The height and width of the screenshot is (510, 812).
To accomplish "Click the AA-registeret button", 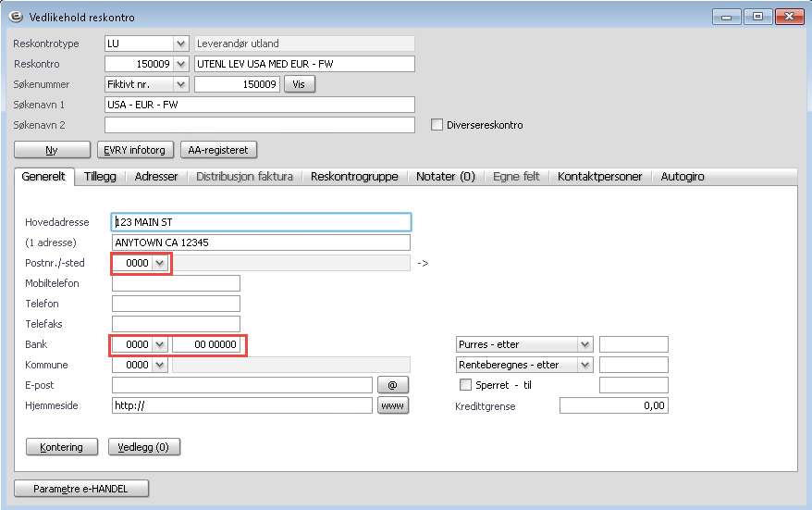I will tap(218, 150).
